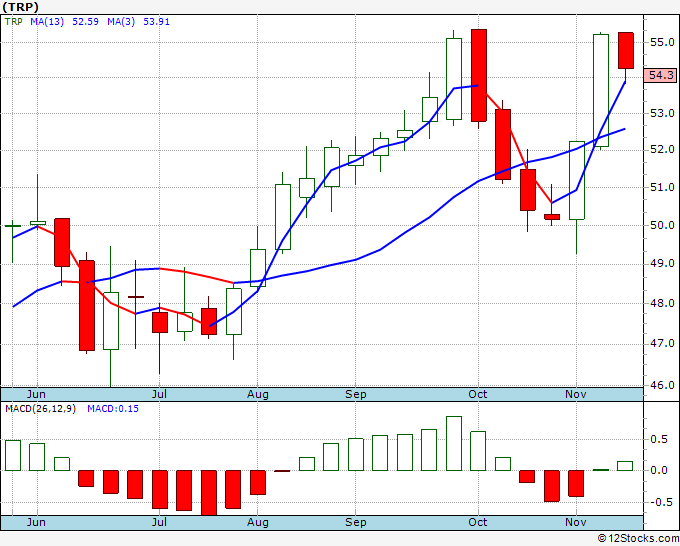Click the 47.0 price axis label

click(662, 344)
